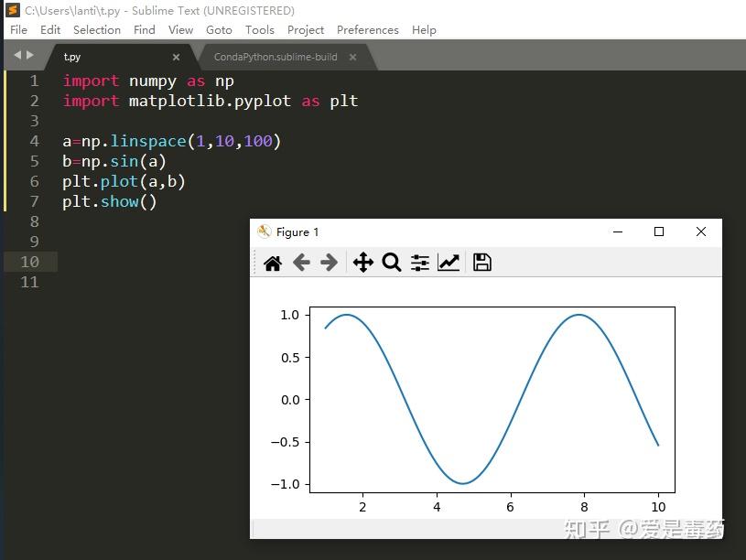Screen dimensions: 746x560
Task: Open the Tools menu
Action: coord(259,29)
